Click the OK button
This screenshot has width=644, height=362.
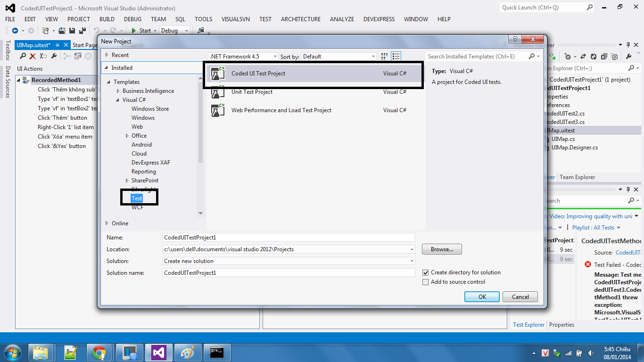[482, 296]
